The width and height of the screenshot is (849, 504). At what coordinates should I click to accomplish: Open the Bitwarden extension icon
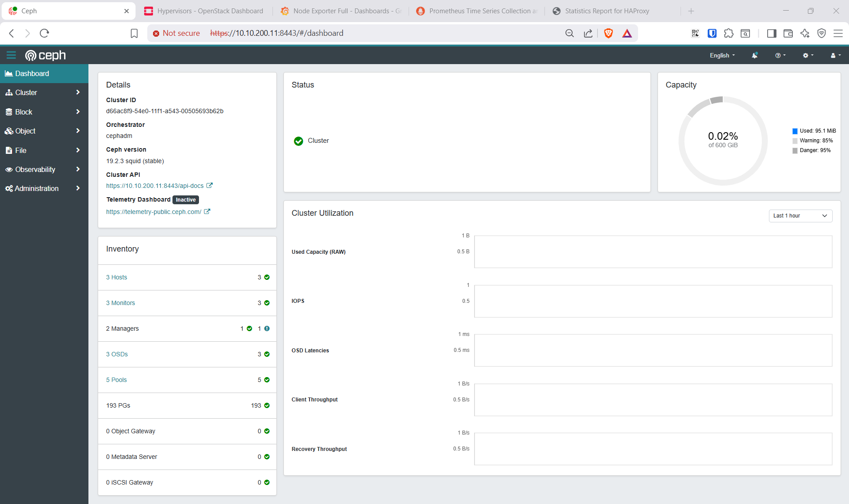(x=712, y=33)
